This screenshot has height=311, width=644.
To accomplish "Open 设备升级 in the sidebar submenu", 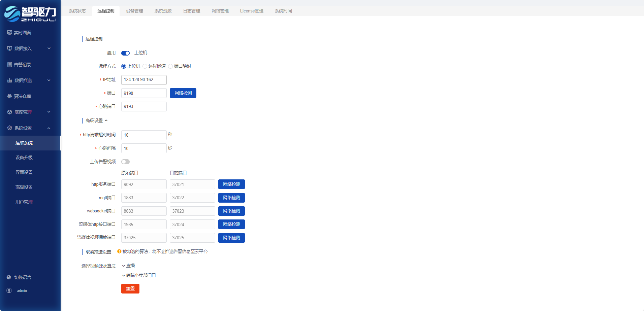I will (24, 158).
